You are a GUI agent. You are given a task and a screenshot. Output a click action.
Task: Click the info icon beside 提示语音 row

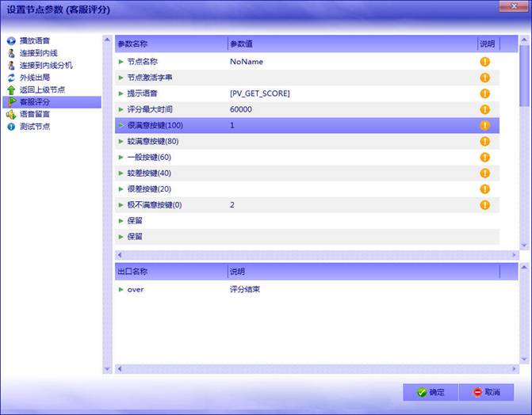click(484, 93)
